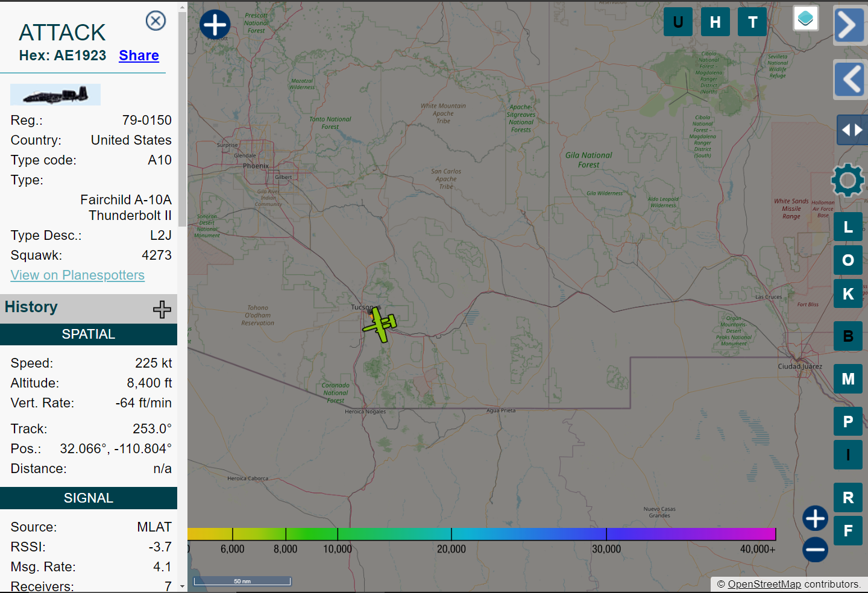Zoom in with the round plus button
Viewport: 868px width, 593px height.
pos(815,518)
